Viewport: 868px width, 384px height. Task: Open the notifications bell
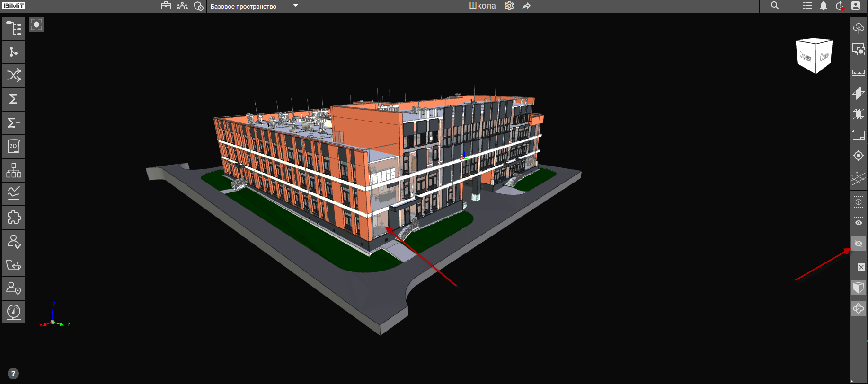[x=824, y=6]
